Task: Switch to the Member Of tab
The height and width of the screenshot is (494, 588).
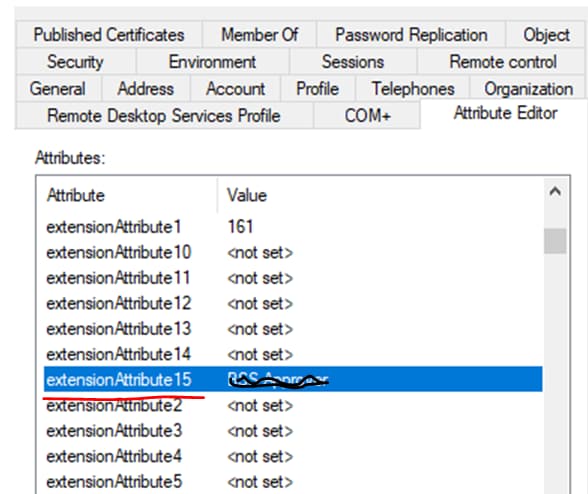Action: point(259,35)
